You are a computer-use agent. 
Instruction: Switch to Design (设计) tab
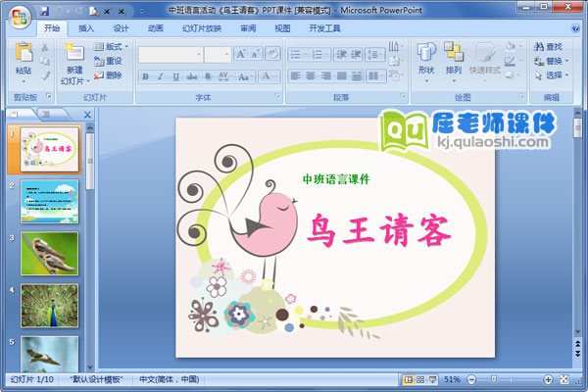(121, 28)
